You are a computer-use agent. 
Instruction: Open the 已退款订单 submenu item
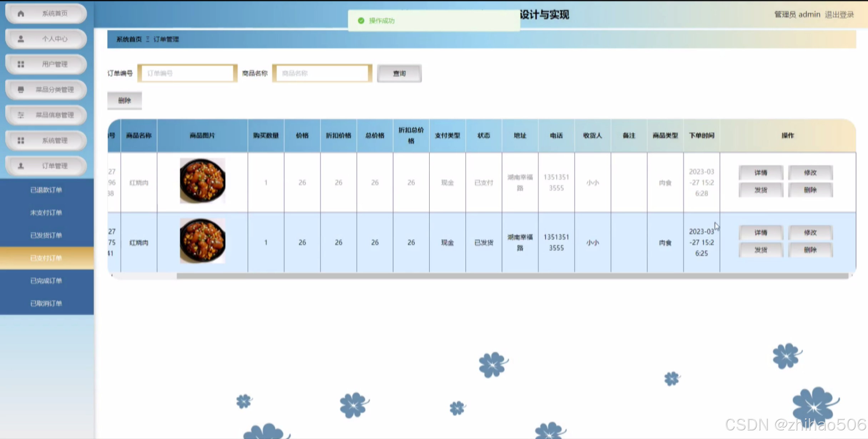point(46,190)
